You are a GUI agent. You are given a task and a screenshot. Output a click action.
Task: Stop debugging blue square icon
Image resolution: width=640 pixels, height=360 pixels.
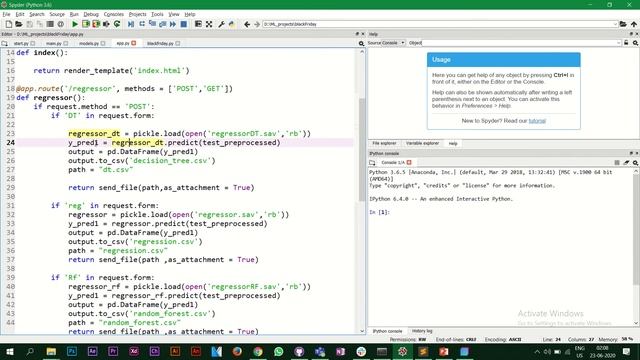click(184, 24)
